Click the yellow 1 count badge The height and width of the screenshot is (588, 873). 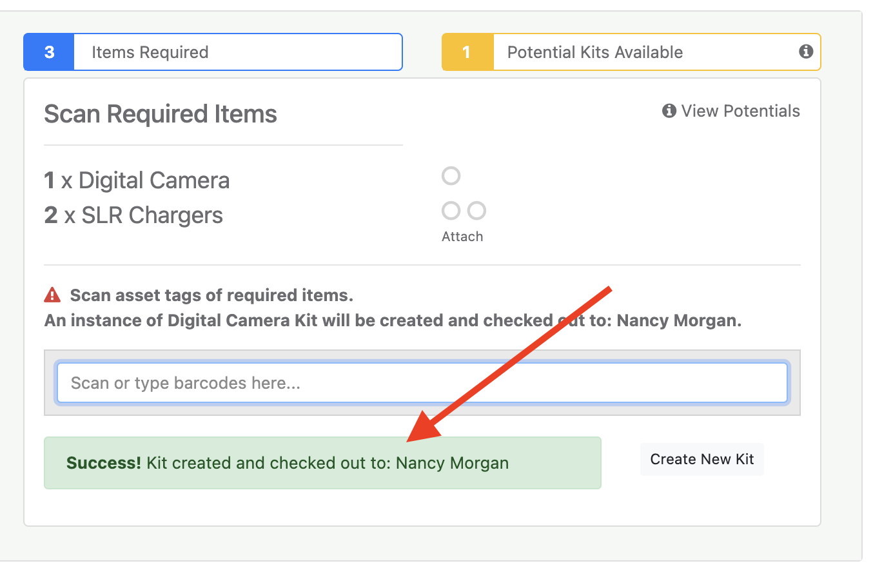(x=467, y=52)
